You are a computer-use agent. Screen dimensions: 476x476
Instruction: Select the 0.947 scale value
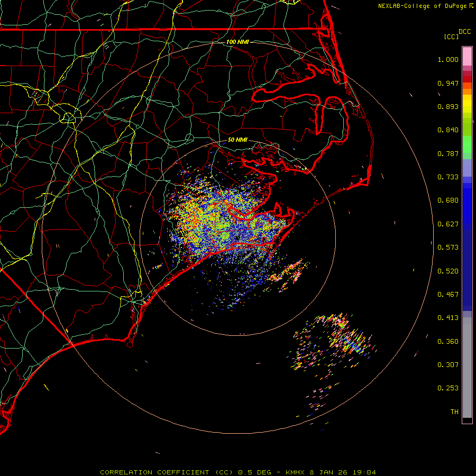click(448, 83)
